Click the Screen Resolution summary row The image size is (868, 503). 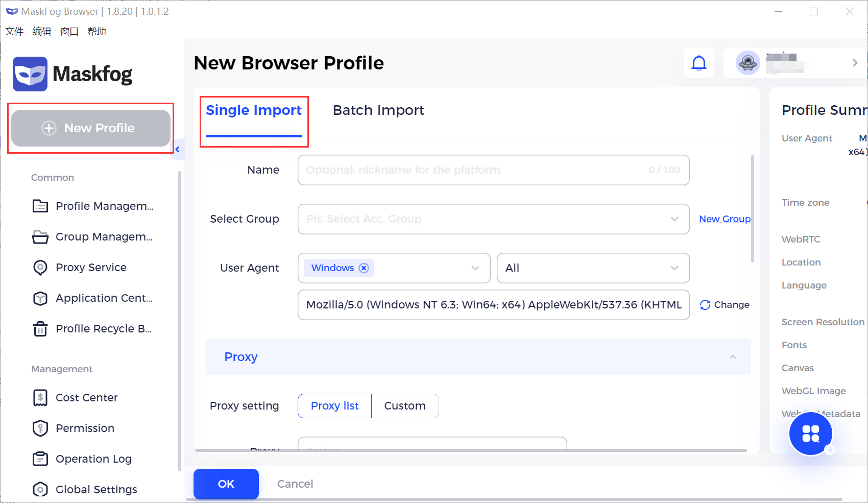(823, 322)
